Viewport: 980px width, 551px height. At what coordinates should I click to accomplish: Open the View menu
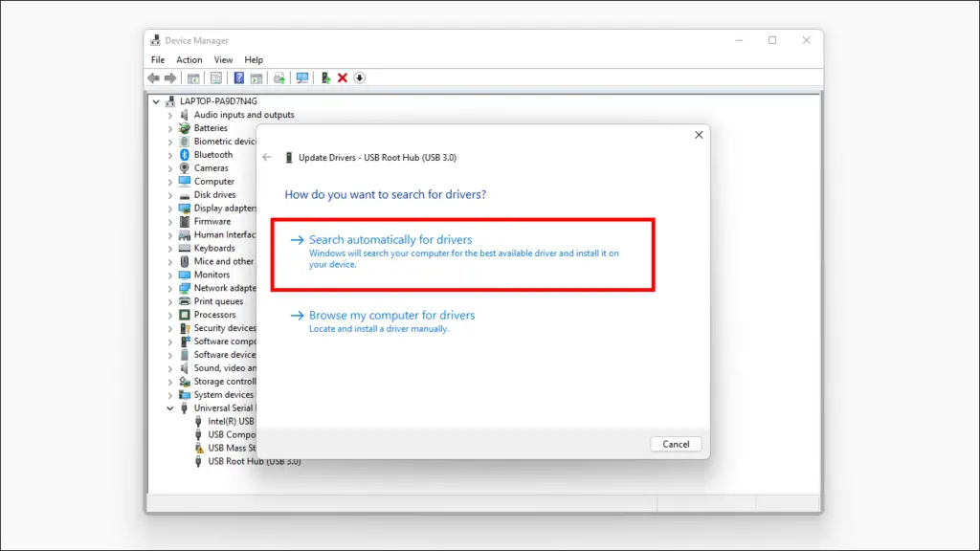point(223,60)
